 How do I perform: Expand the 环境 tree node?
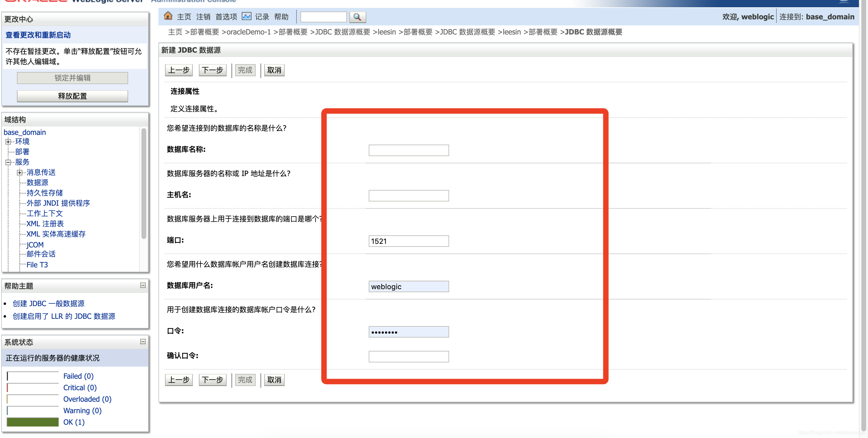click(x=8, y=142)
